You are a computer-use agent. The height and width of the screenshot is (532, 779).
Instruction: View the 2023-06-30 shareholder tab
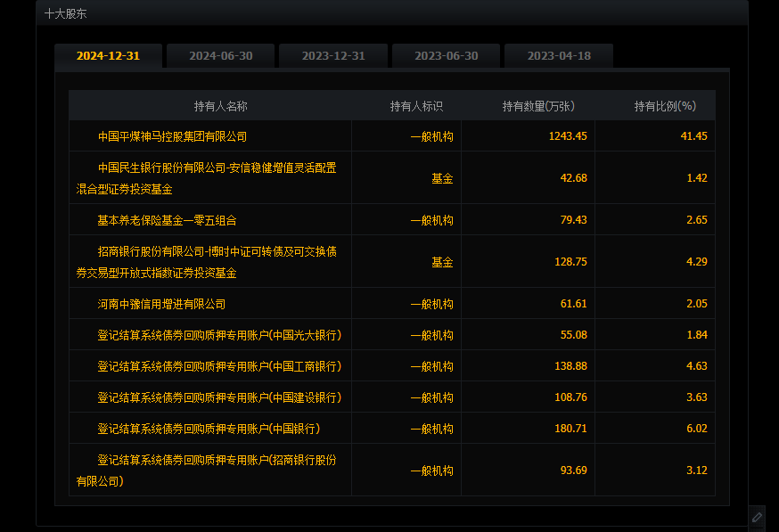click(x=447, y=55)
